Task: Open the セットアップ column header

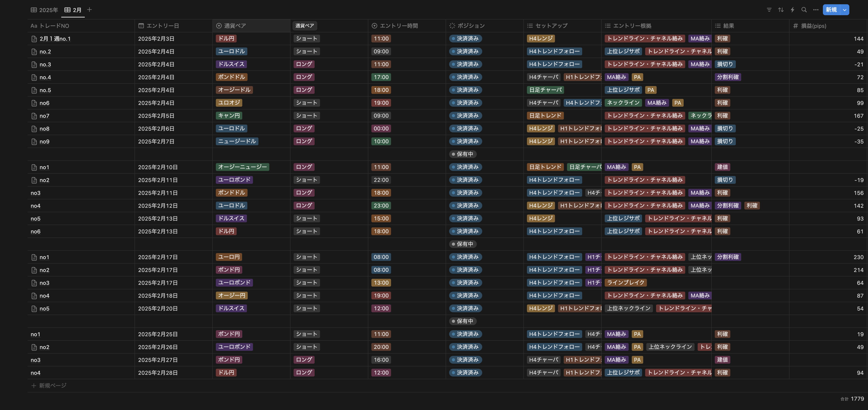Action: (562, 26)
